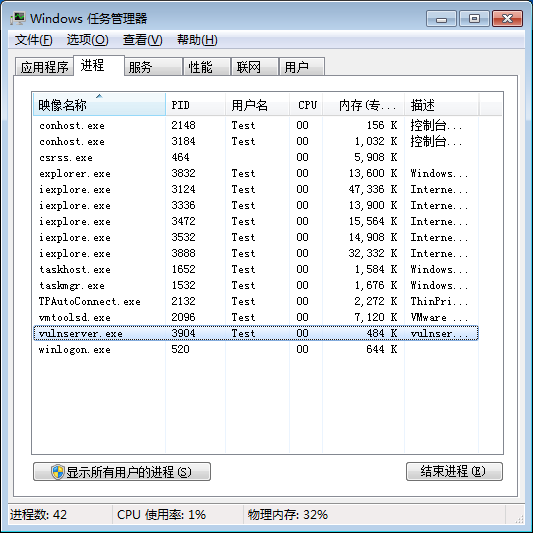This screenshot has height=533, width=533.
Task: Click 显示所有用户的进程(S) button
Action: click(122, 471)
